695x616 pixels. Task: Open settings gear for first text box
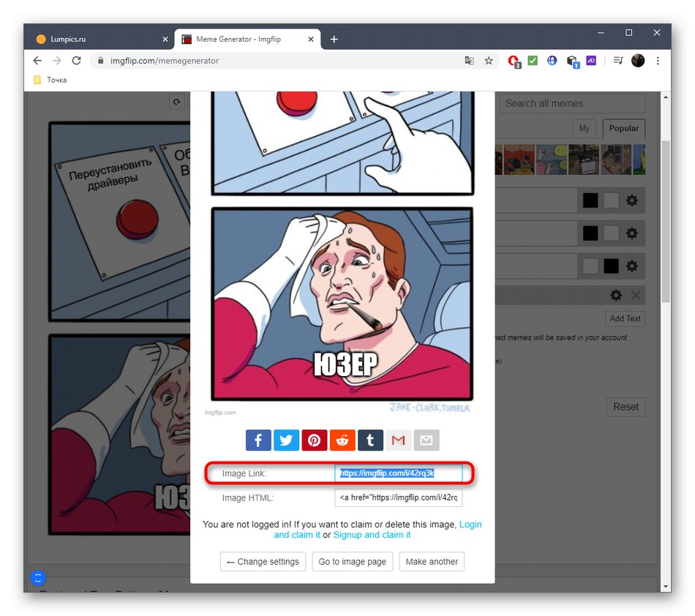(x=631, y=200)
